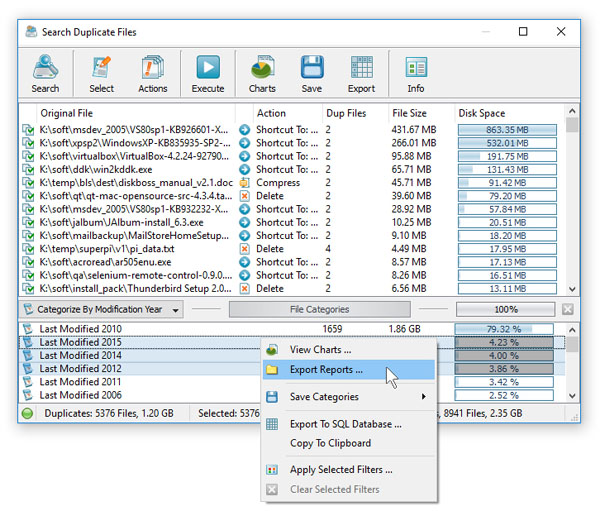Click the green status indicator icon
600x511 pixels.
pos(28,413)
